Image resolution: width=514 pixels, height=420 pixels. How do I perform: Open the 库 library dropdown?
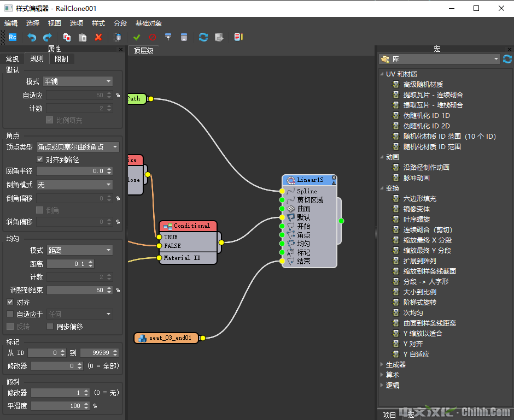[440, 59]
